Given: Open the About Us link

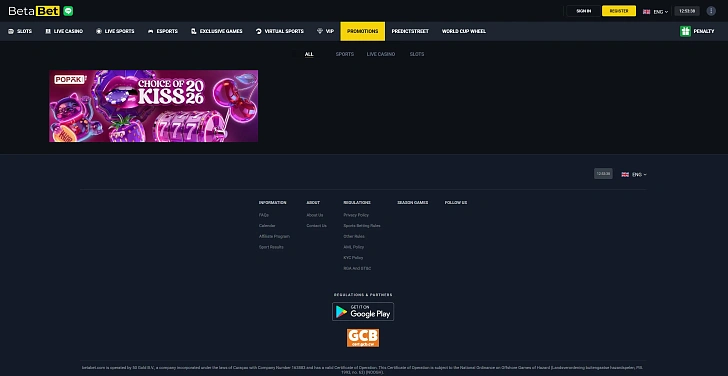Looking at the screenshot, I should pyautogui.click(x=315, y=215).
